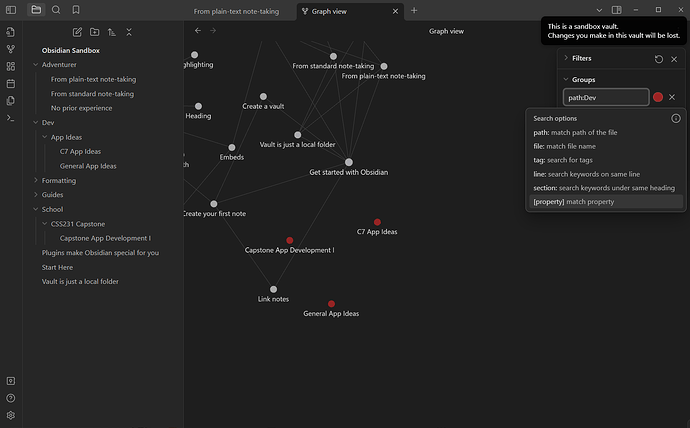Image resolution: width=690 pixels, height=428 pixels.
Task: Open the daily note calendar icon
Action: tap(11, 83)
